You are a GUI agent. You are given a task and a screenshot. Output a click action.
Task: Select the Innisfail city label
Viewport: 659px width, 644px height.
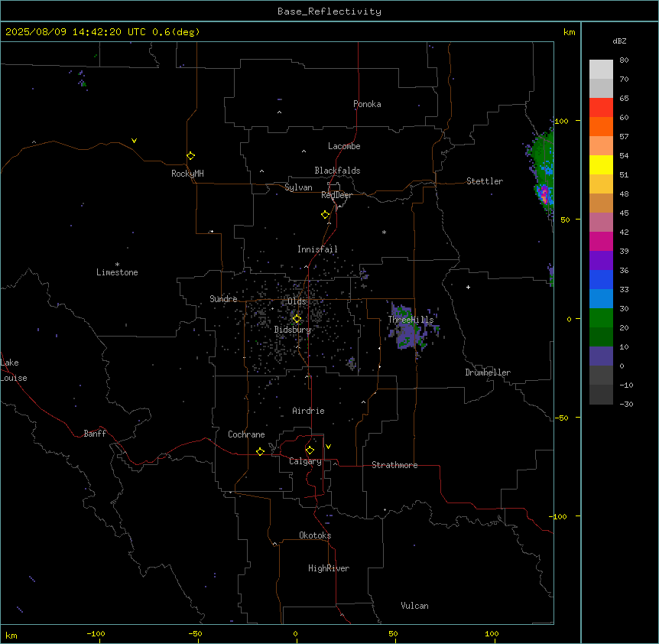coord(317,249)
